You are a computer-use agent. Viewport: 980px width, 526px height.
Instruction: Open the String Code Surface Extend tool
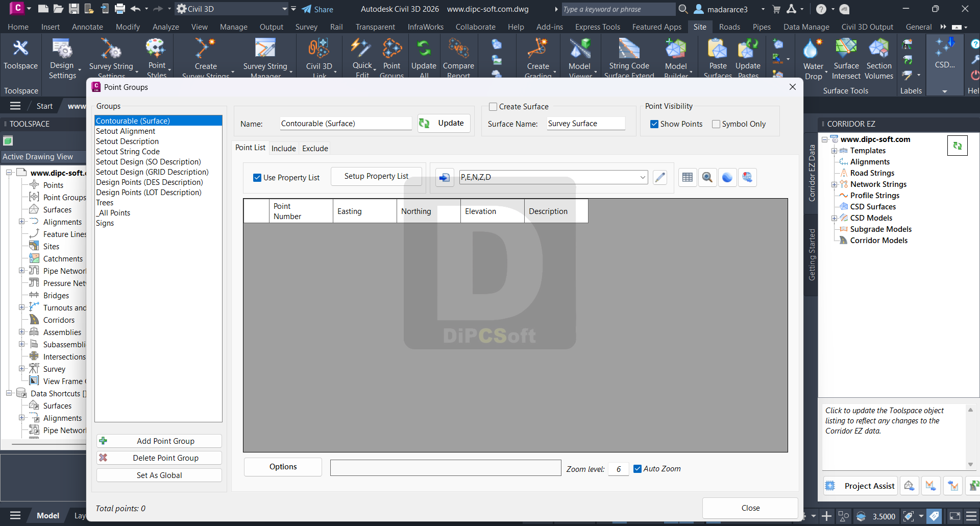click(629, 57)
